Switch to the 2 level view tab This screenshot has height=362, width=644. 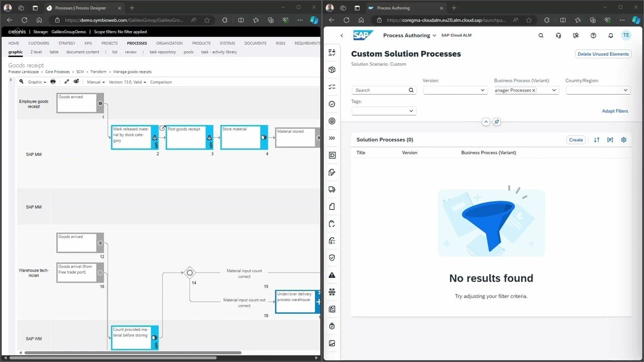[x=36, y=52]
